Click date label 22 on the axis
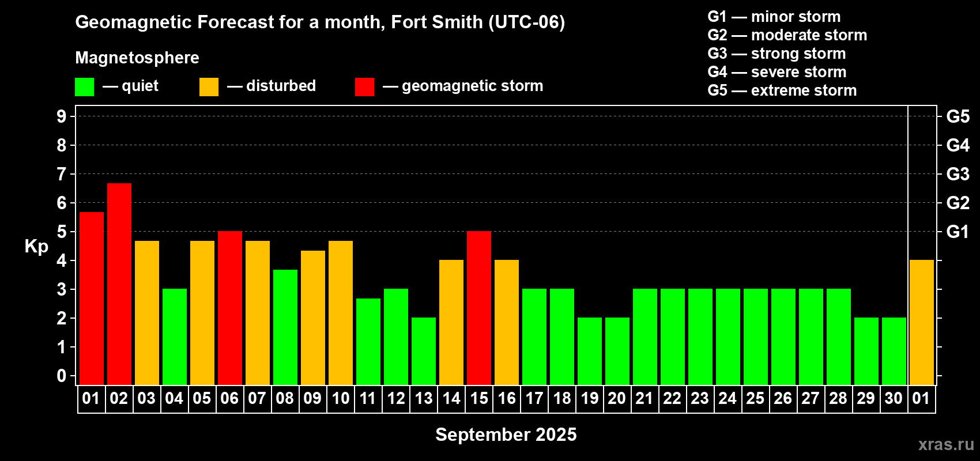 [x=672, y=399]
